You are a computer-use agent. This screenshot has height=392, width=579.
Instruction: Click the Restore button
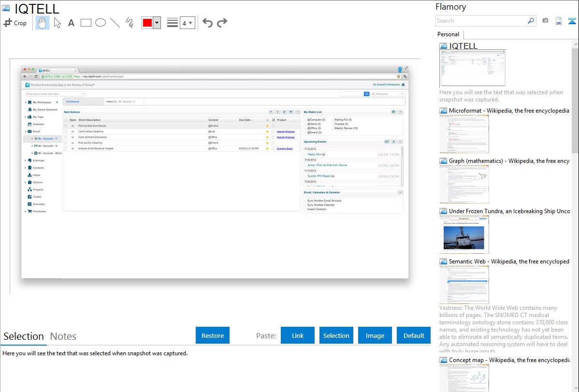213,335
